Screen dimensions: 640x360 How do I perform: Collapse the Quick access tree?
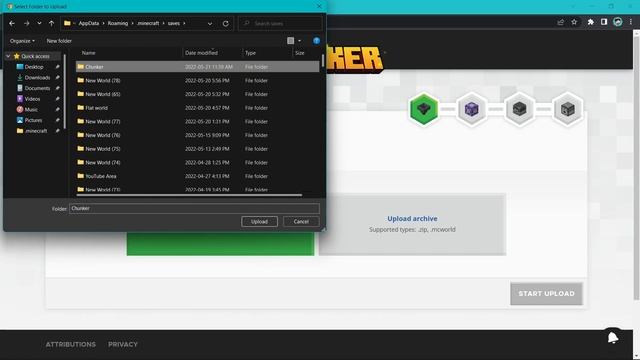pos(8,56)
